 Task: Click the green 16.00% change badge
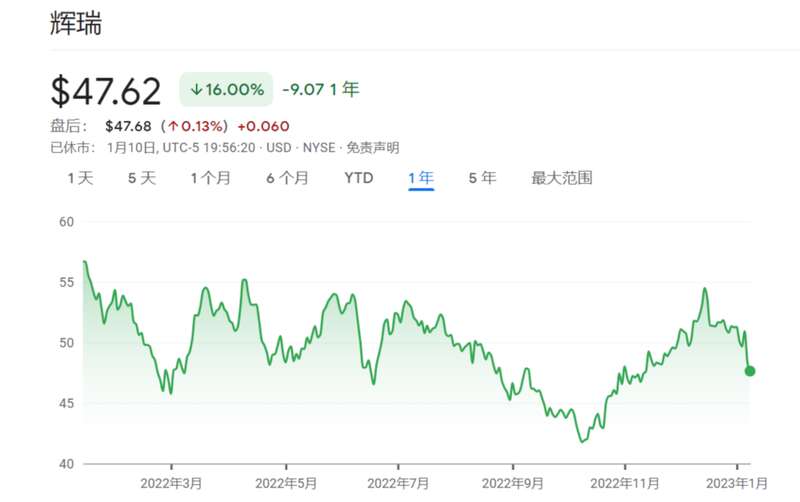226,89
